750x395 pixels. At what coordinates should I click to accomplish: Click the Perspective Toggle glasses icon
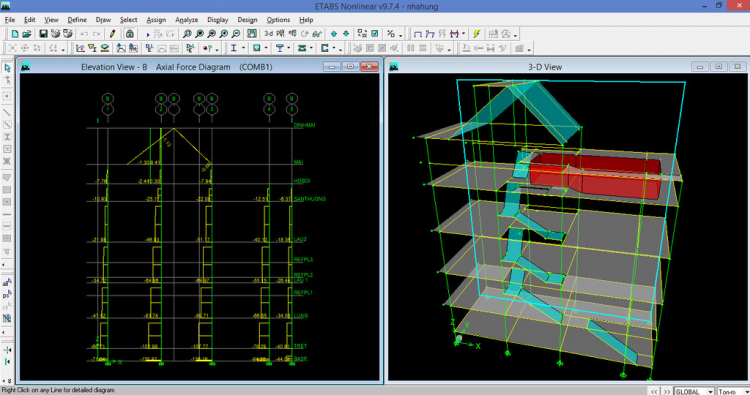pos(317,34)
